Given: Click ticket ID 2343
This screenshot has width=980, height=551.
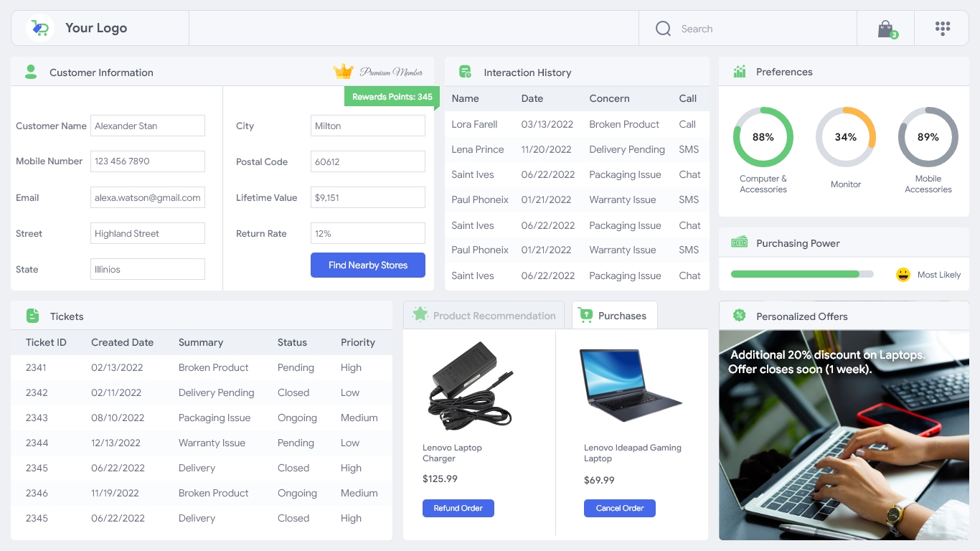Looking at the screenshot, I should (x=37, y=418).
